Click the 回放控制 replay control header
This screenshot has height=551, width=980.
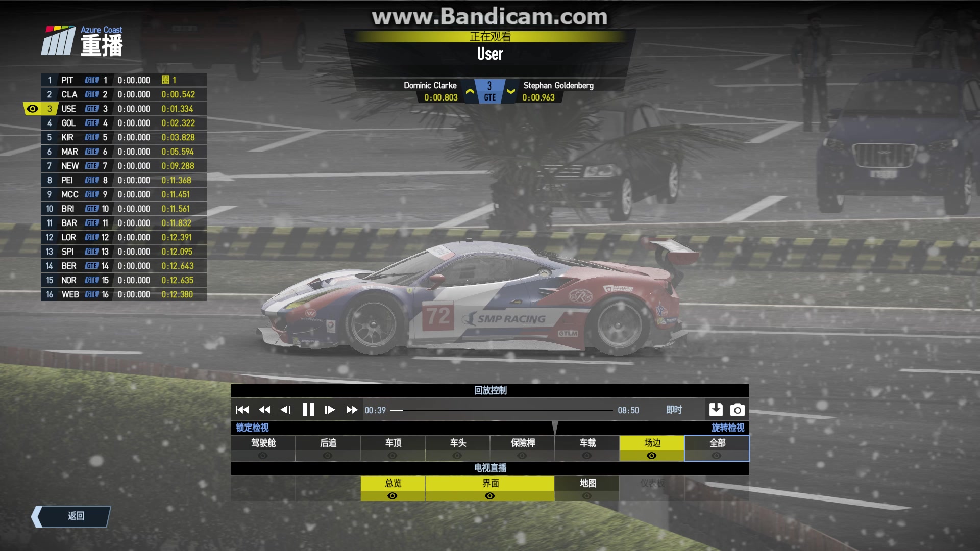(490, 390)
